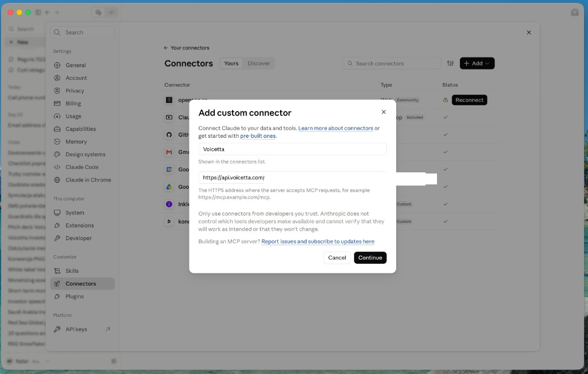This screenshot has height=374, width=588.
Task: Close the settings panel with X
Action: pyautogui.click(x=529, y=33)
